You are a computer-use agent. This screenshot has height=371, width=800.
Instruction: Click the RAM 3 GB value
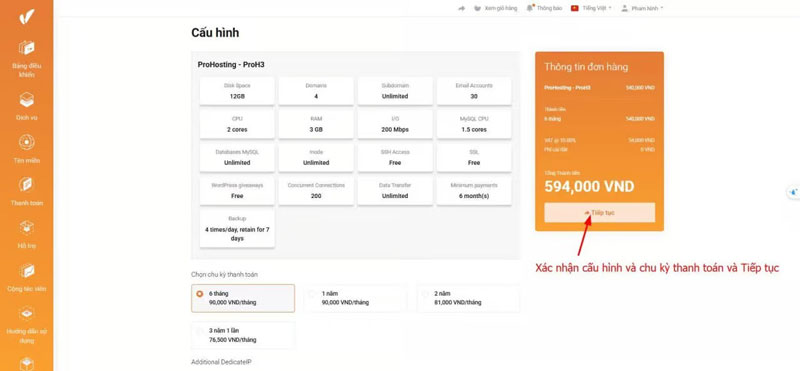click(316, 130)
